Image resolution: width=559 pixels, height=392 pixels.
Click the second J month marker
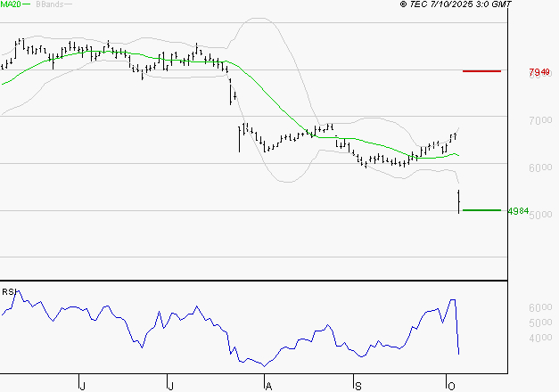[171, 386]
